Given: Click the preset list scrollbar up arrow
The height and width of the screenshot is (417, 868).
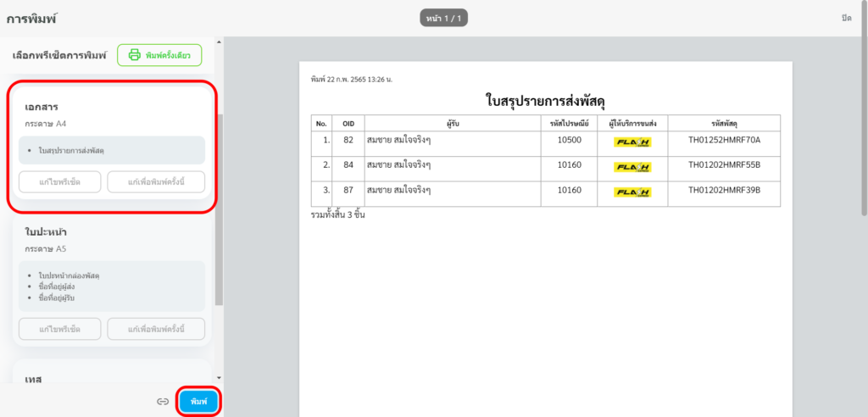Looking at the screenshot, I should click(219, 42).
